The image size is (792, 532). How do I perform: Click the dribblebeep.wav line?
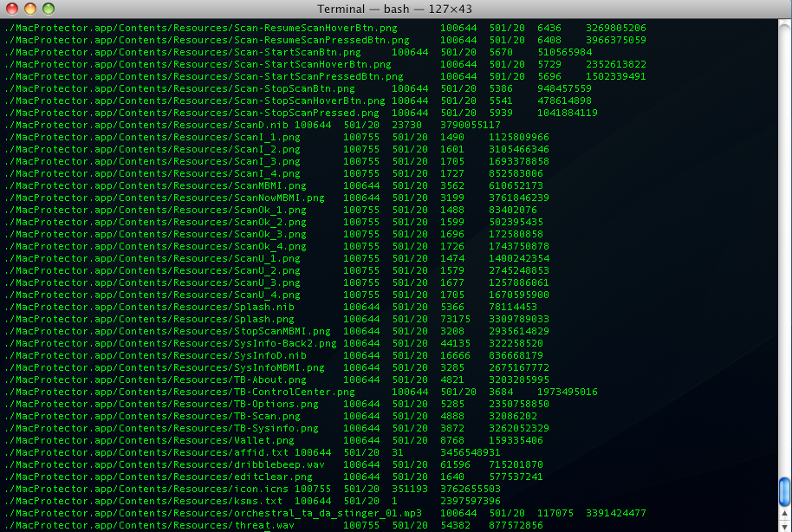tap(164, 464)
